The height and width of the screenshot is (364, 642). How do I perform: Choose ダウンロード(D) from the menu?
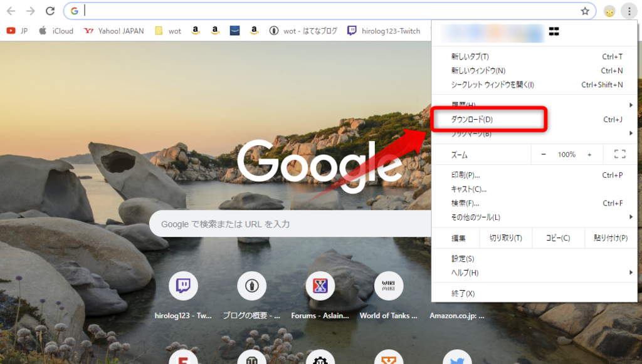534,120
